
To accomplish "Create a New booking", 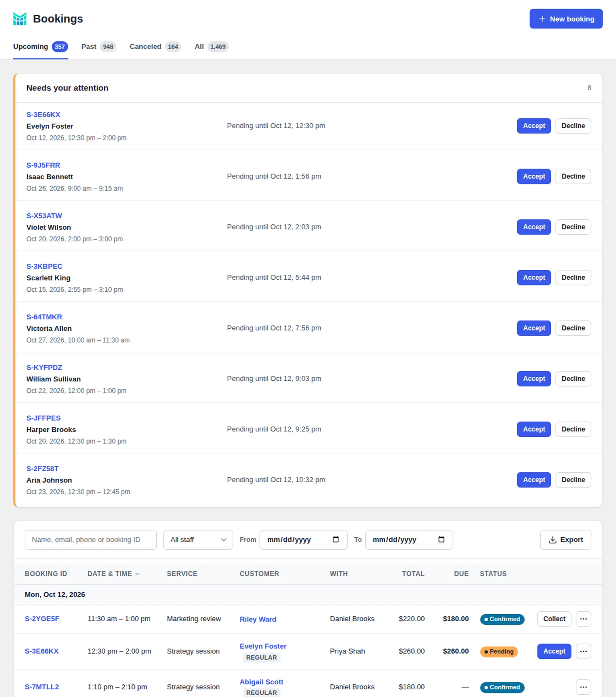I will pos(566,18).
